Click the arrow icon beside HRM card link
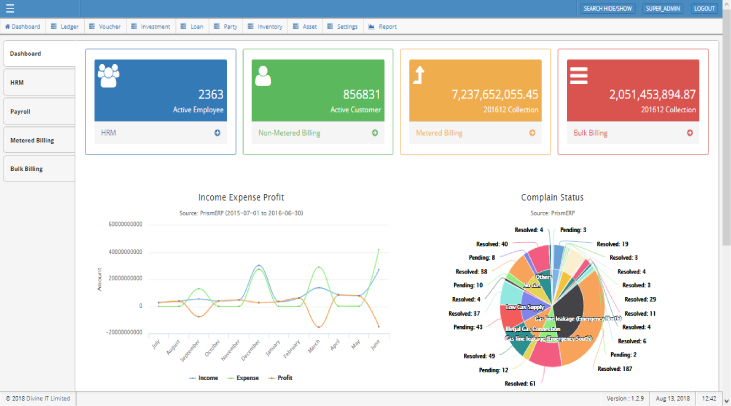 (x=217, y=132)
